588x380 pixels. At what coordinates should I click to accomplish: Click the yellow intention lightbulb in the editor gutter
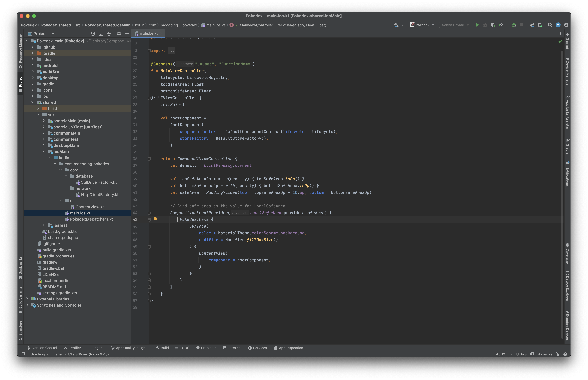(x=155, y=219)
